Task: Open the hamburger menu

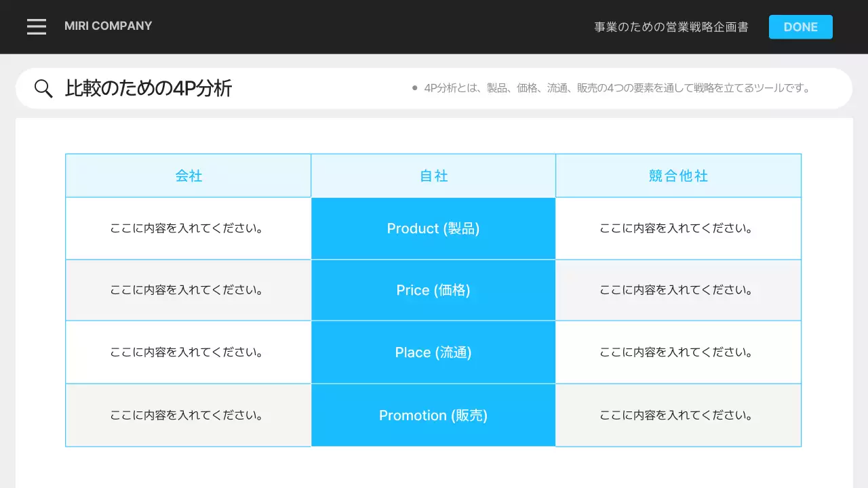Action: [x=37, y=26]
